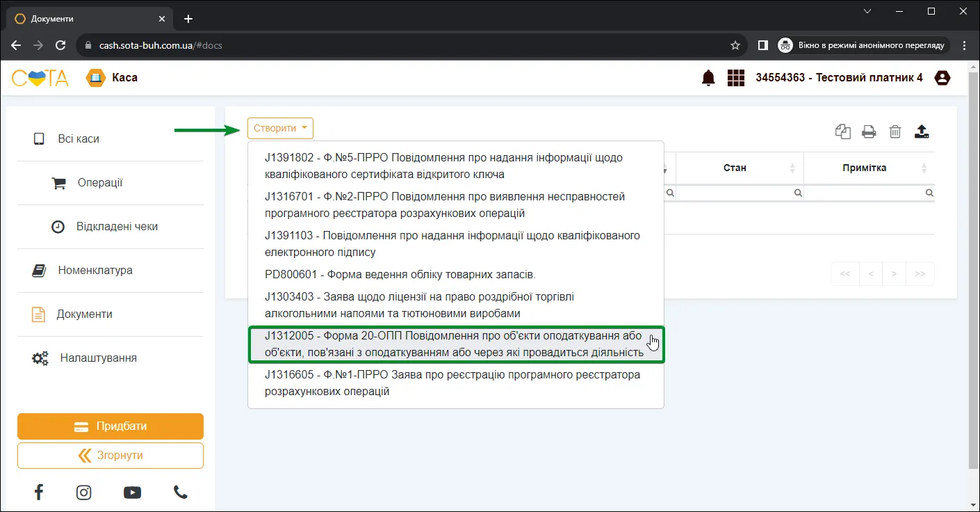Toggle the browser side panel icon
Image resolution: width=980 pixels, height=512 pixels.
click(762, 45)
